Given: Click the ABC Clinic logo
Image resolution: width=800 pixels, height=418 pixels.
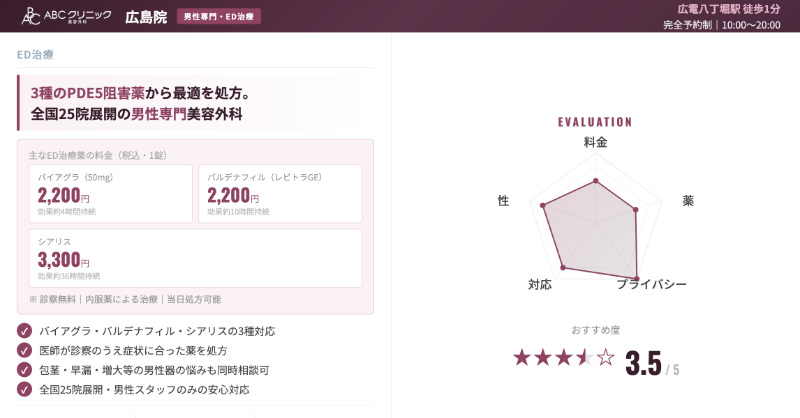Looking at the screenshot, I should coord(66,16).
